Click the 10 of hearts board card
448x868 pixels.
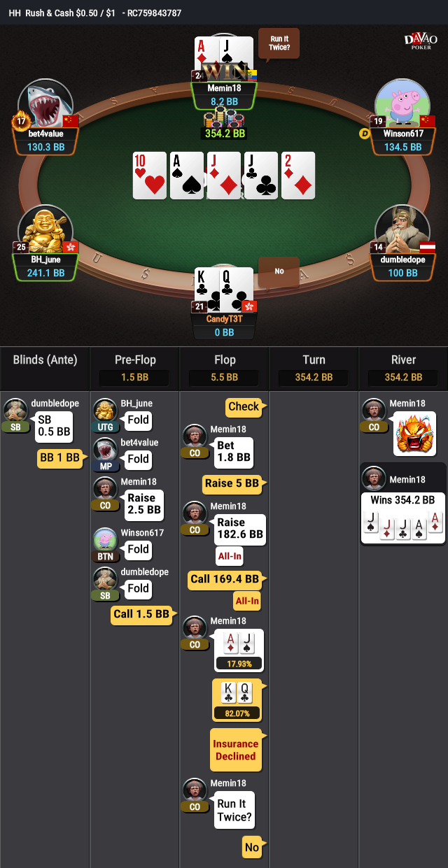pyautogui.click(x=149, y=176)
